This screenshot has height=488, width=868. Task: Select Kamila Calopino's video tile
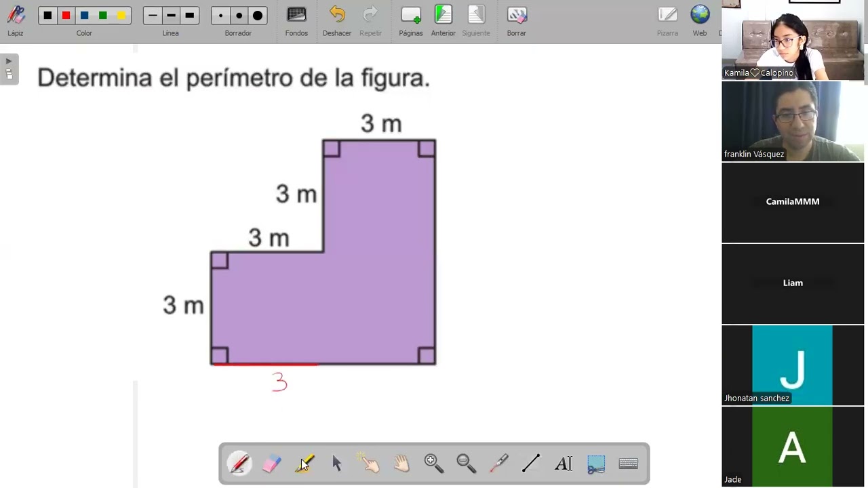point(793,40)
